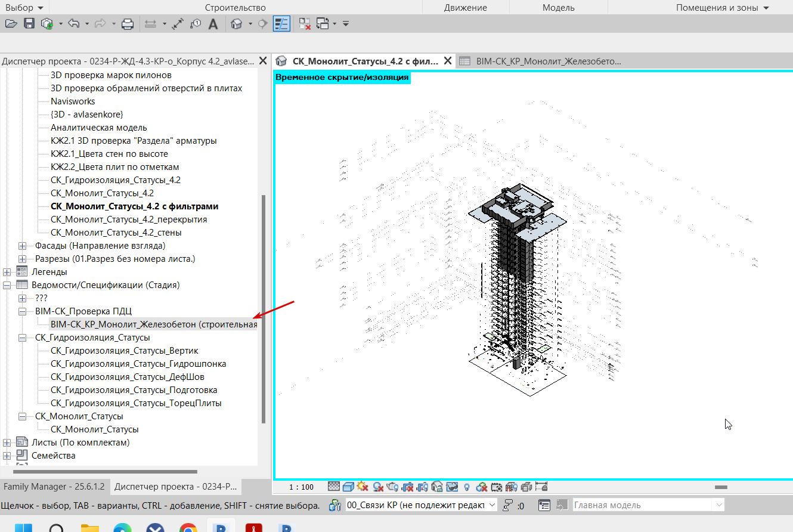Toggle sun path icon in view control bar
793x532 pixels.
(x=363, y=487)
